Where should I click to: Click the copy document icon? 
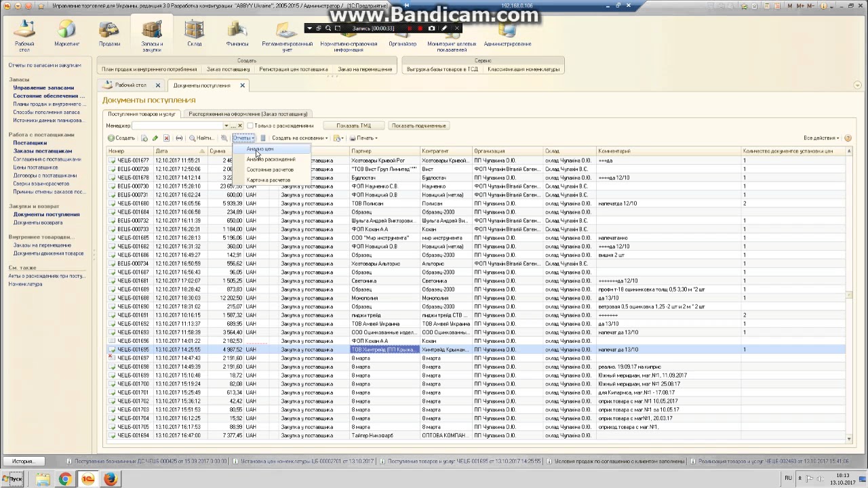point(144,138)
